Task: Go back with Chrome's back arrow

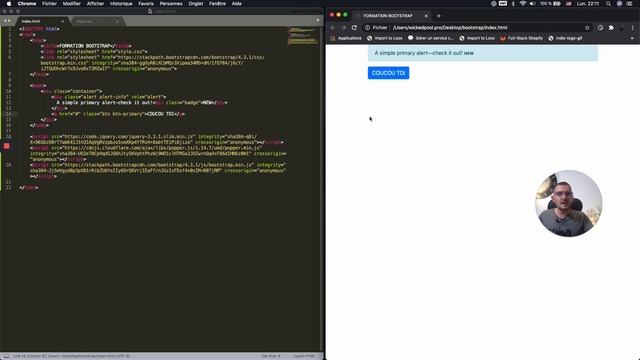Action: (x=333, y=28)
